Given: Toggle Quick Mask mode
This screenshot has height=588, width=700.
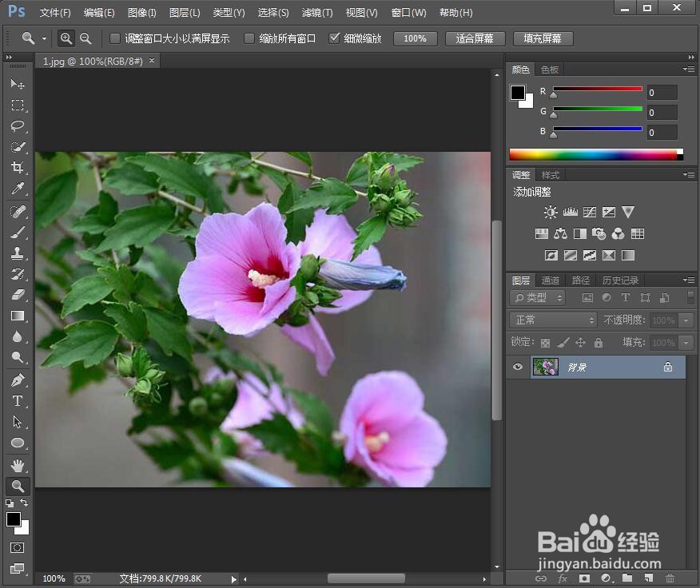Looking at the screenshot, I should 17,547.
